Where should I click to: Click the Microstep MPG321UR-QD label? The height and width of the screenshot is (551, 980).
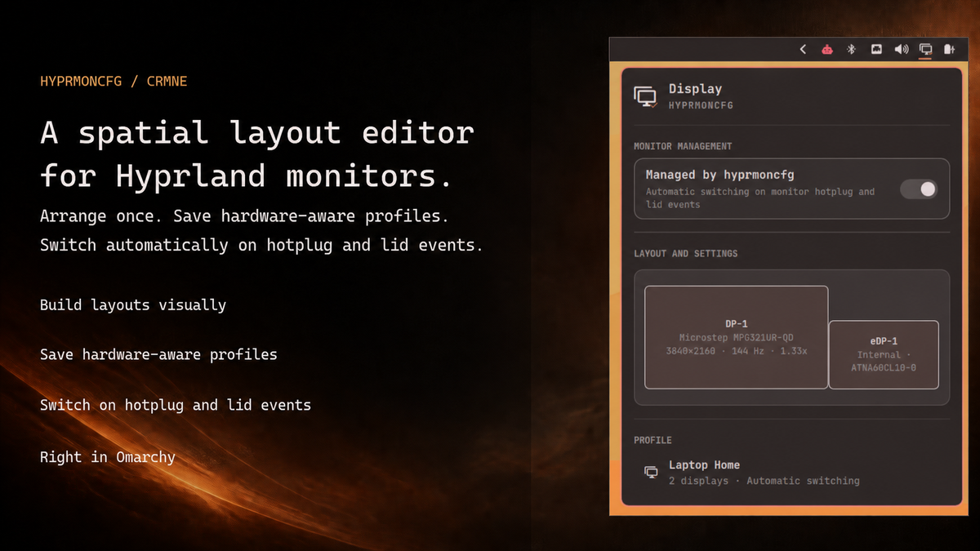(x=737, y=337)
